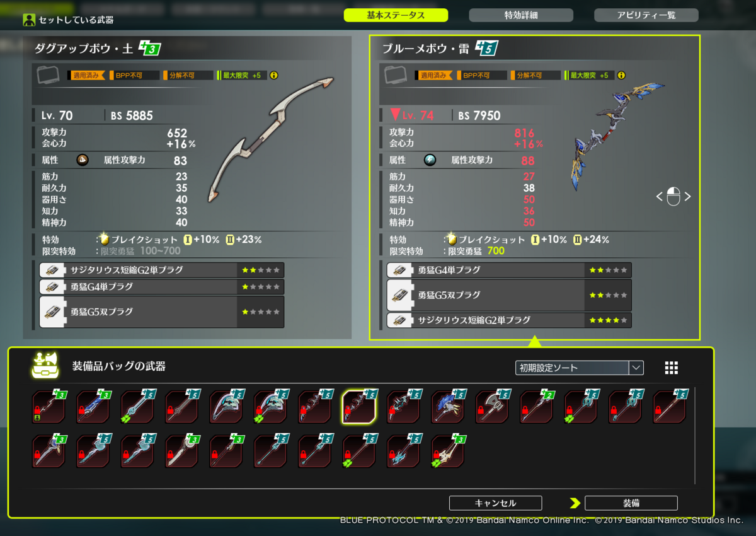The width and height of the screenshot is (756, 536).
Task: Click the 装備 button to equip
Action: pyautogui.click(x=631, y=503)
